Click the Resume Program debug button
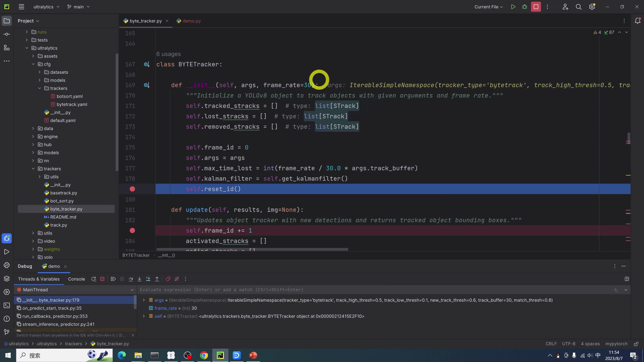Image resolution: width=644 pixels, height=362 pixels. 113,279
